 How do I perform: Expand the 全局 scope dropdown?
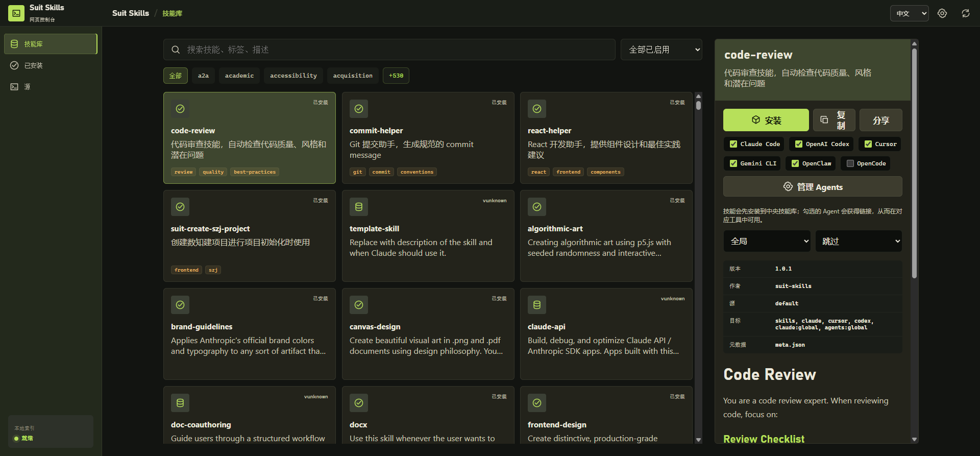click(767, 241)
